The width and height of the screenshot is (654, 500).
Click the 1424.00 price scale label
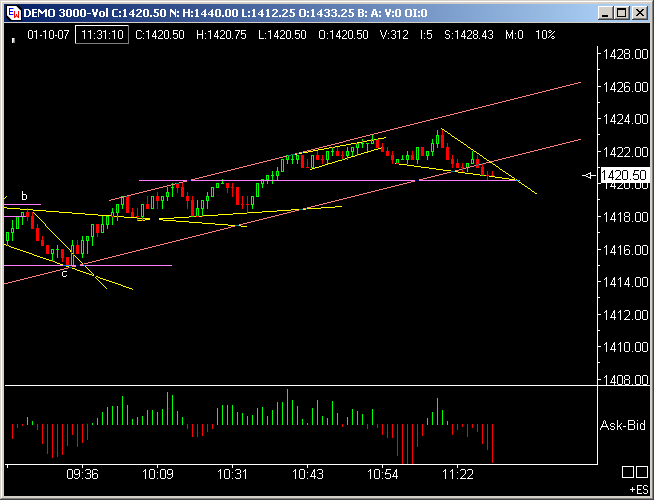point(626,119)
